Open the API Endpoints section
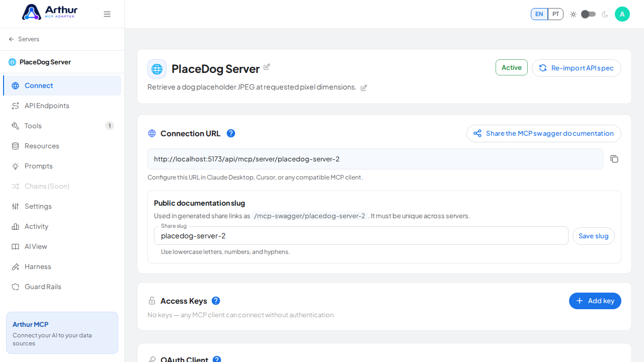Image resolution: width=644 pixels, height=362 pixels. tap(62, 106)
